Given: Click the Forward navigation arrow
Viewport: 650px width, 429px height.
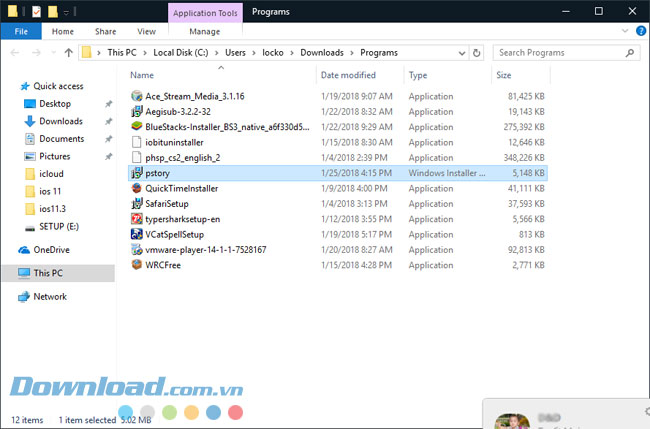Looking at the screenshot, I should [36, 53].
